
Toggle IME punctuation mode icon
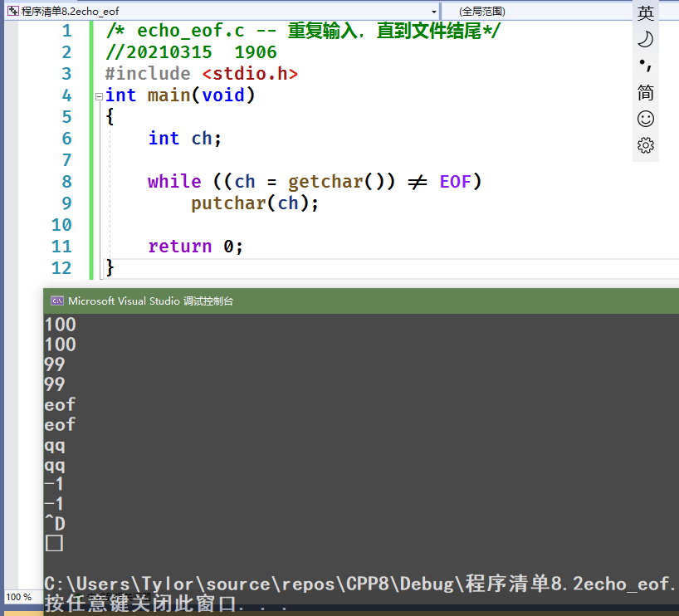click(645, 66)
